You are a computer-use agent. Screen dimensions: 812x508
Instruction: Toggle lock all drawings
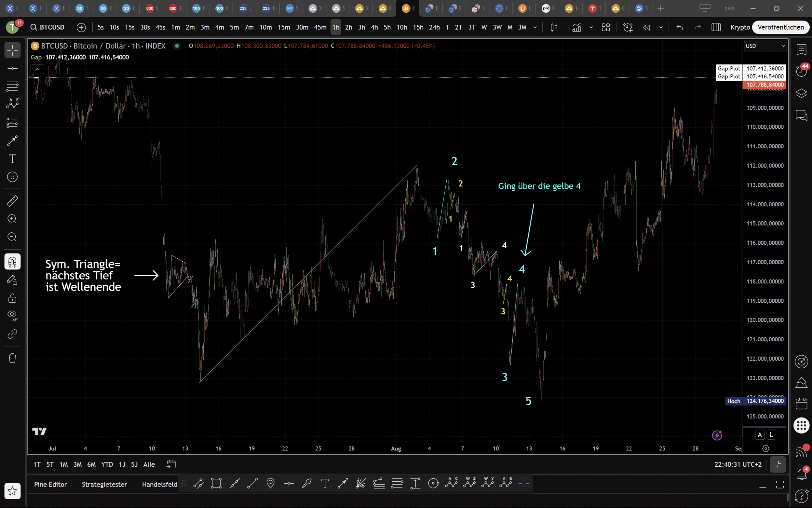(x=12, y=298)
